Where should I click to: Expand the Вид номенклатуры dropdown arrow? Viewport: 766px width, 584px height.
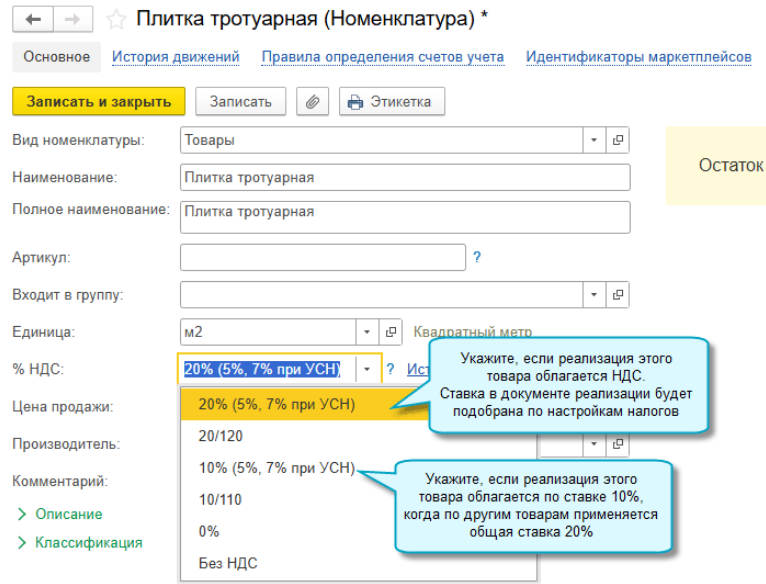[594, 141]
